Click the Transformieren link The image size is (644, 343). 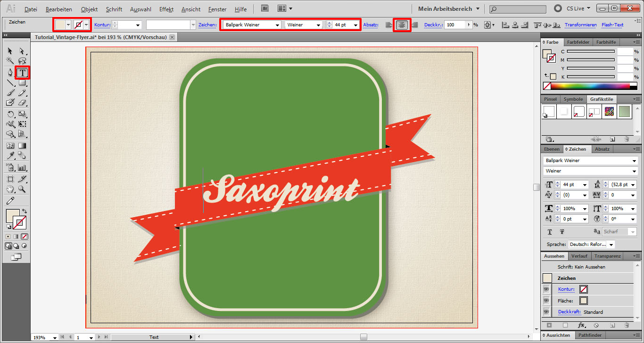(x=580, y=25)
